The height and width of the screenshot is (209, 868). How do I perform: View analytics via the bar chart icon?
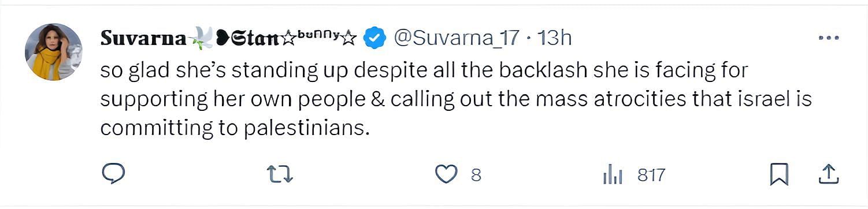[x=612, y=174]
